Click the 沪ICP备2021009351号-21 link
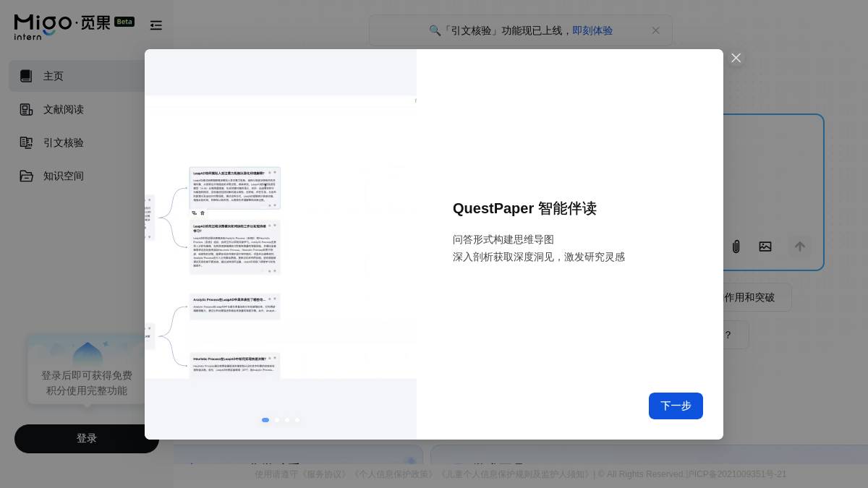This screenshot has width=868, height=488. (736, 474)
